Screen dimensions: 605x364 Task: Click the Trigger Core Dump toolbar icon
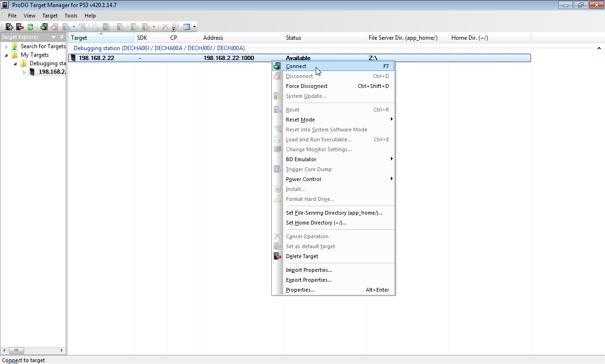[106, 27]
